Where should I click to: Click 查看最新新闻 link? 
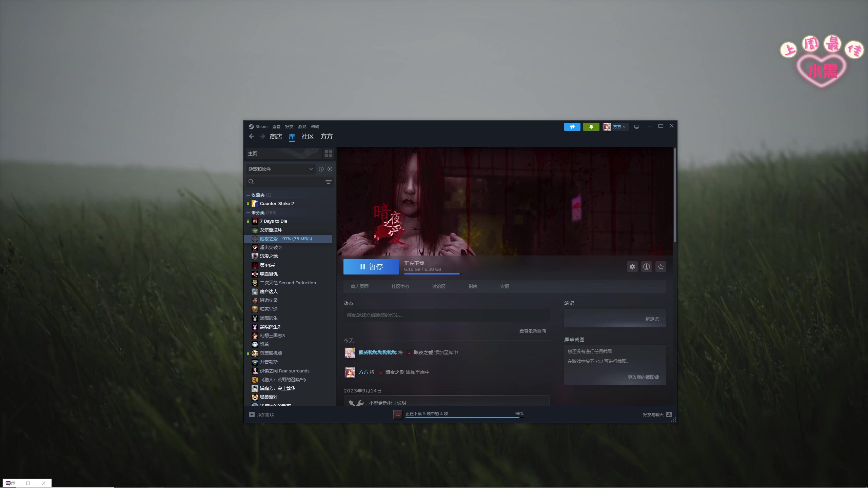click(533, 331)
